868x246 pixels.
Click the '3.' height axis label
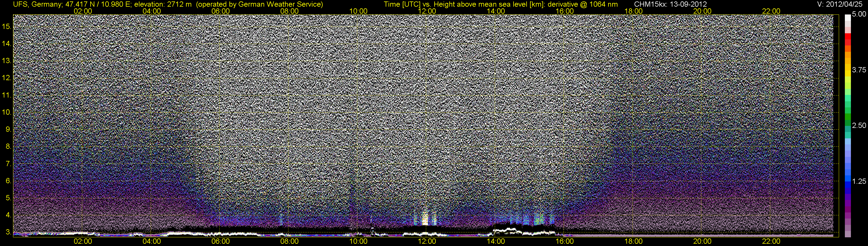tap(8, 232)
